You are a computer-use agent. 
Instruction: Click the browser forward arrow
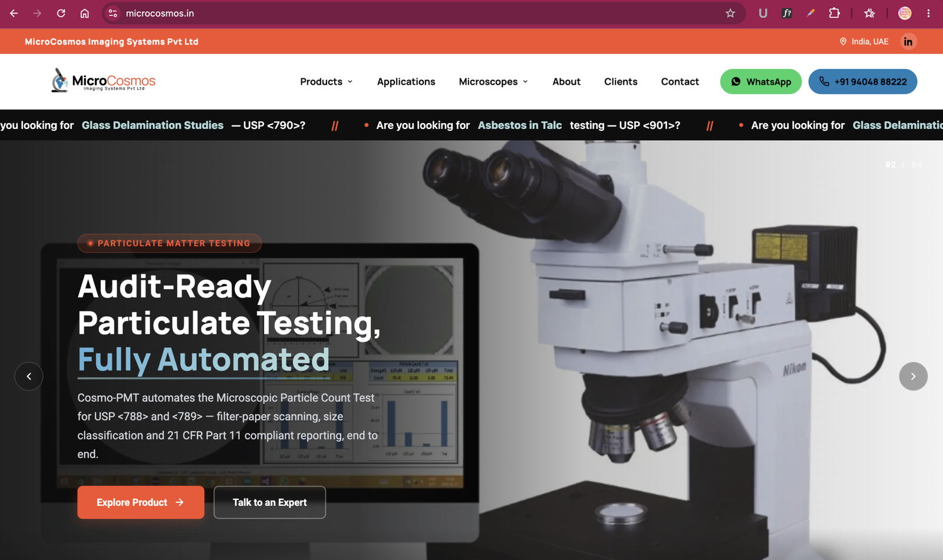(37, 13)
